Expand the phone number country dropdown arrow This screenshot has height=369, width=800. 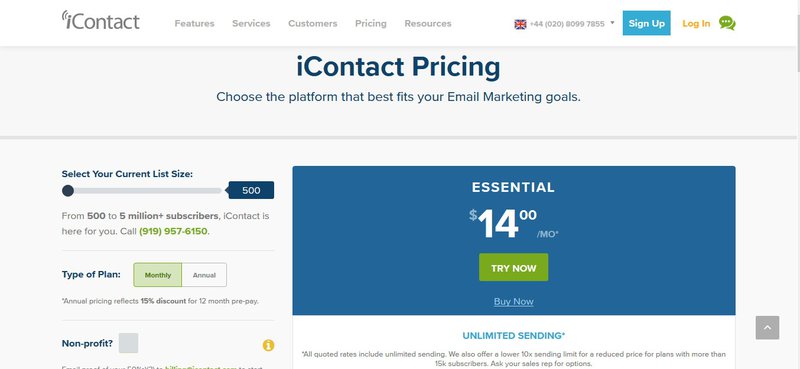coord(612,23)
